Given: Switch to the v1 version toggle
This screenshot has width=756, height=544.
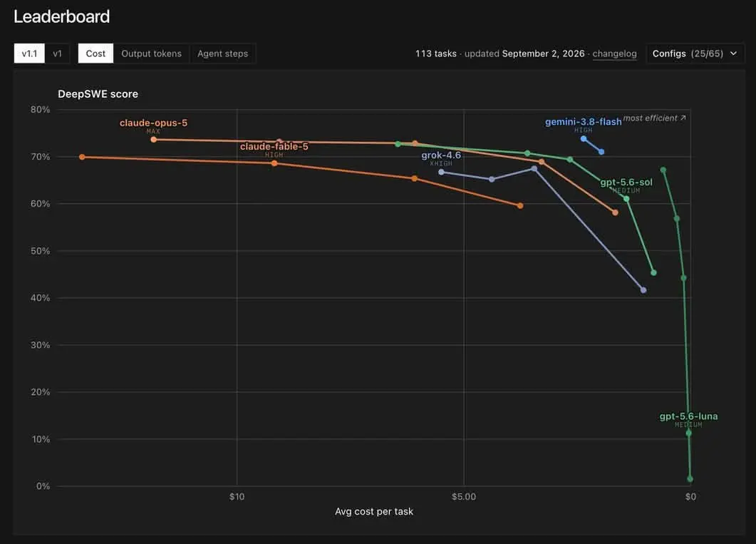Looking at the screenshot, I should point(58,53).
